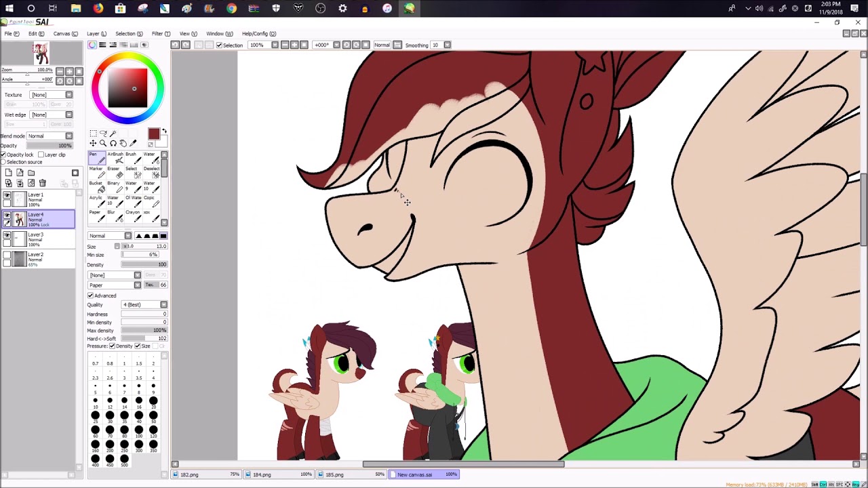Image resolution: width=868 pixels, height=488 pixels.
Task: Choose the lasso selection tool
Action: coord(103,134)
